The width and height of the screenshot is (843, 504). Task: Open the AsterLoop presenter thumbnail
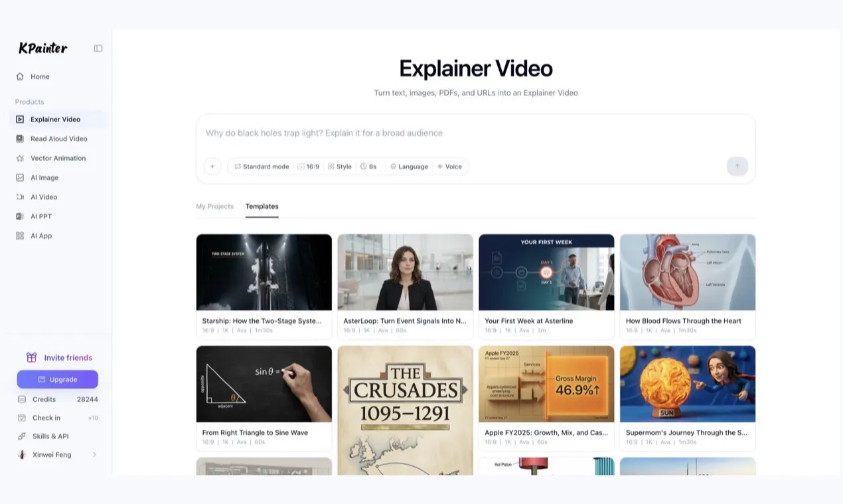[x=406, y=272]
